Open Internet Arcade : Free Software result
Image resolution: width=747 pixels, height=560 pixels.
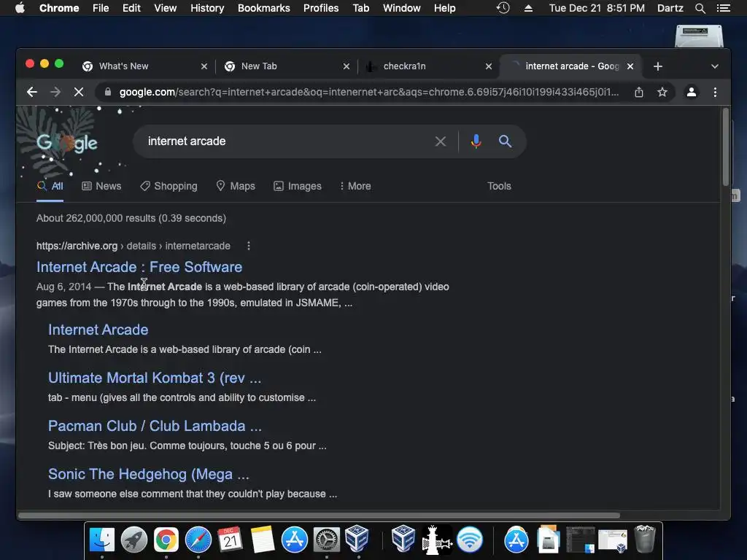click(139, 267)
